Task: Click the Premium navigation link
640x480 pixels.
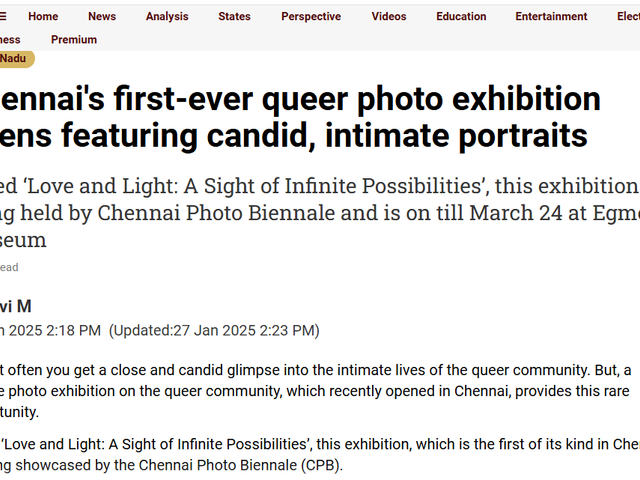Action: click(x=74, y=40)
